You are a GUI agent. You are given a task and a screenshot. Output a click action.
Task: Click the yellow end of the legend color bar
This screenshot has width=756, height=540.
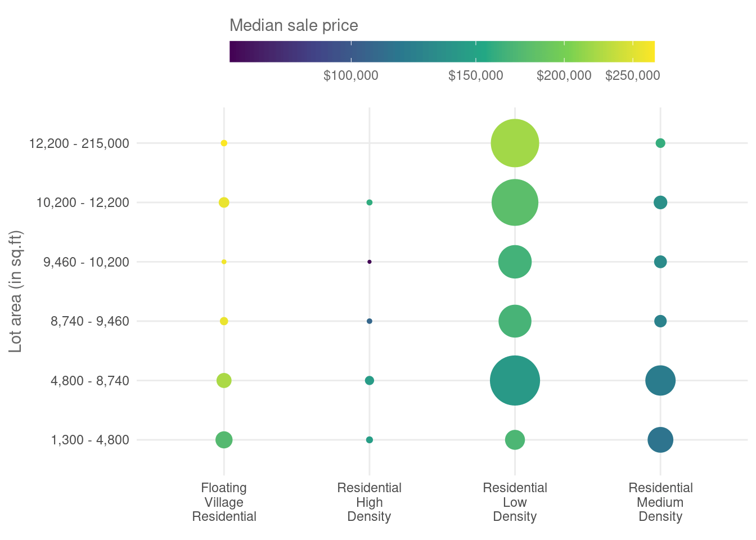tap(651, 51)
